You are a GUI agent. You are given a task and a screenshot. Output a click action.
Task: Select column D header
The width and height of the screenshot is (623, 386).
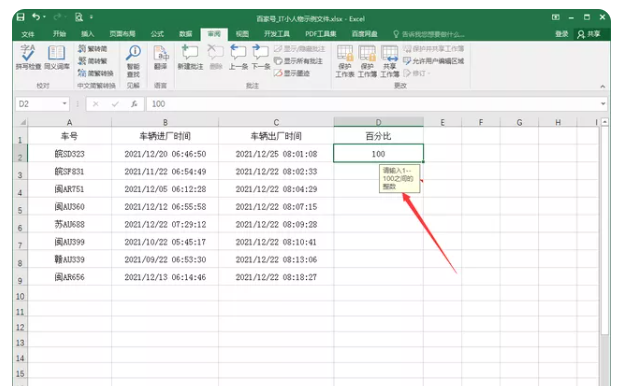click(378, 122)
